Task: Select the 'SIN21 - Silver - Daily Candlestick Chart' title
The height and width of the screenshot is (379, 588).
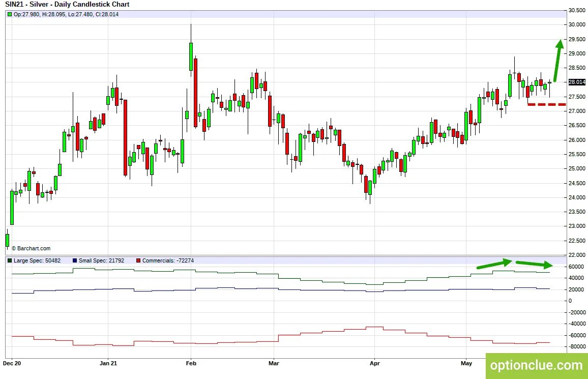Action: (67, 5)
